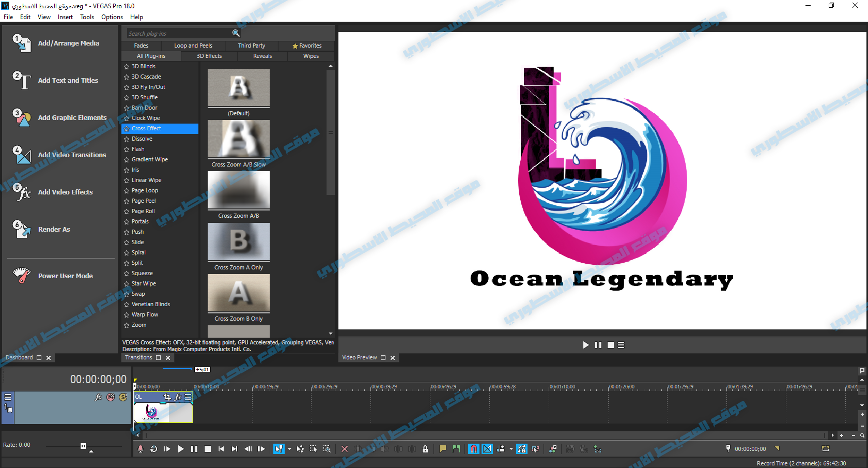Favorite the Cross Effect plug-in star
Screen dimensions: 868x468
click(x=127, y=129)
